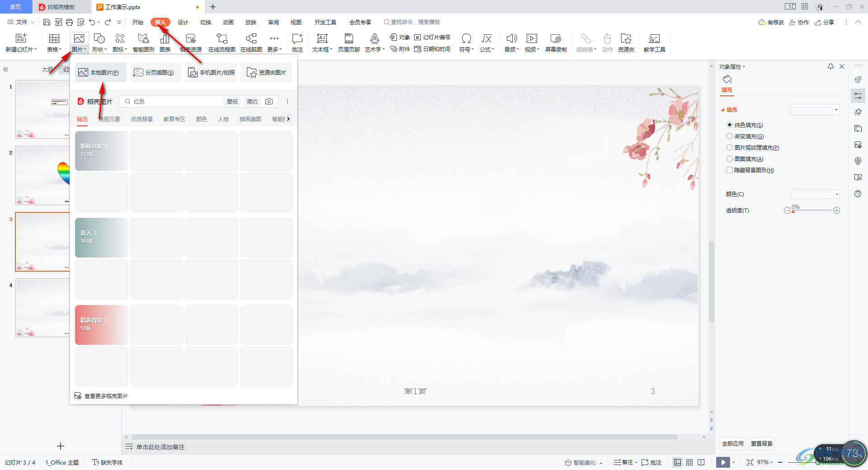The height and width of the screenshot is (470, 868).
Task: Open the zoom level 97% dropdown
Action: (x=765, y=462)
